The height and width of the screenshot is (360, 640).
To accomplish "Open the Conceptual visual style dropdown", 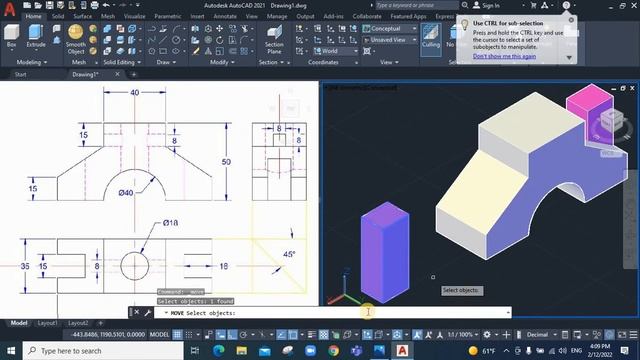I will click(390, 29).
